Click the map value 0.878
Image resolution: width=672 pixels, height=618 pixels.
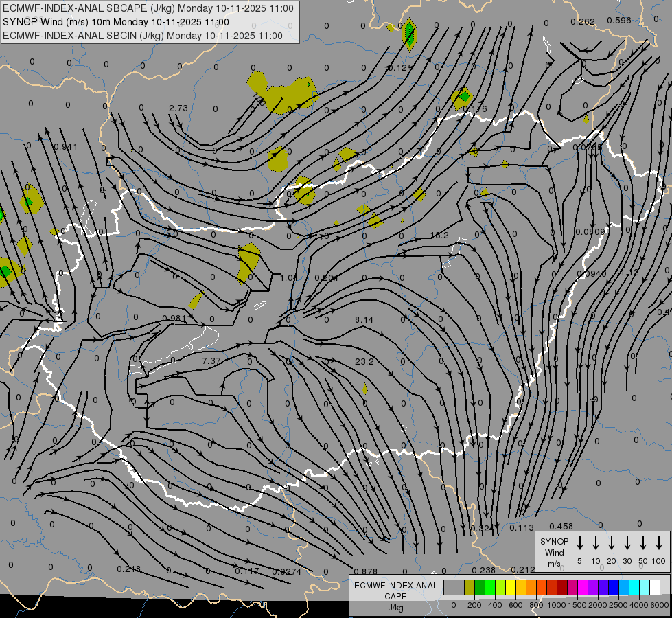coord(366,571)
